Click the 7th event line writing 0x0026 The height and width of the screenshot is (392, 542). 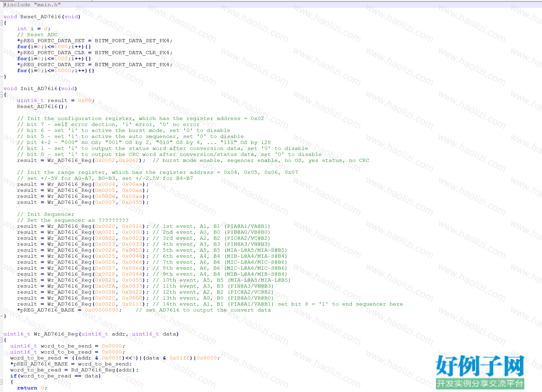pyautogui.click(x=152, y=262)
